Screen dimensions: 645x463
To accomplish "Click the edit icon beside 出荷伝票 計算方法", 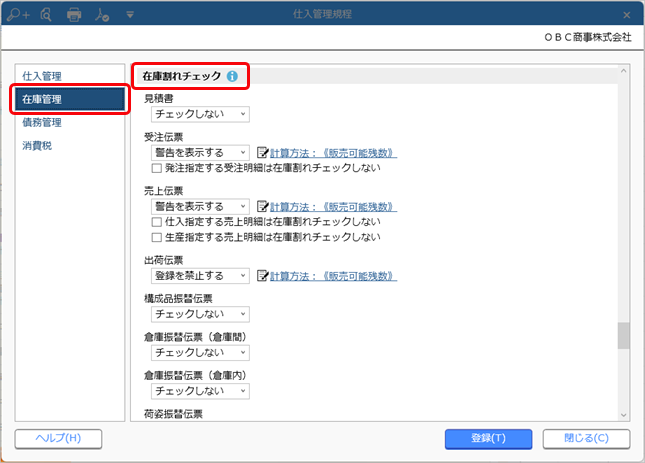I will click(x=262, y=276).
